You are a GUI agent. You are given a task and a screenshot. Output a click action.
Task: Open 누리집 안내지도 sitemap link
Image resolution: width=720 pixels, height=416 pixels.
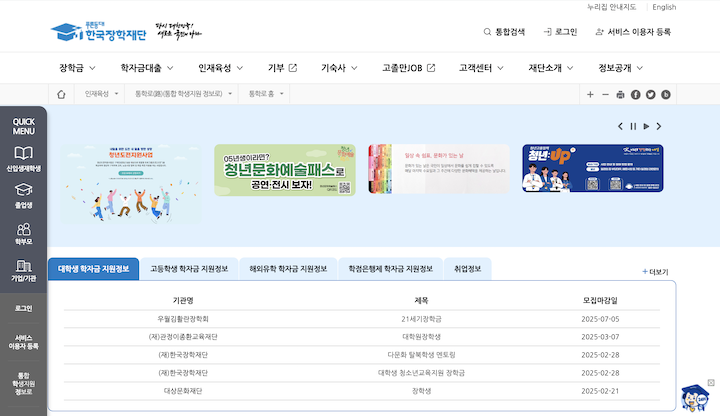pyautogui.click(x=611, y=7)
